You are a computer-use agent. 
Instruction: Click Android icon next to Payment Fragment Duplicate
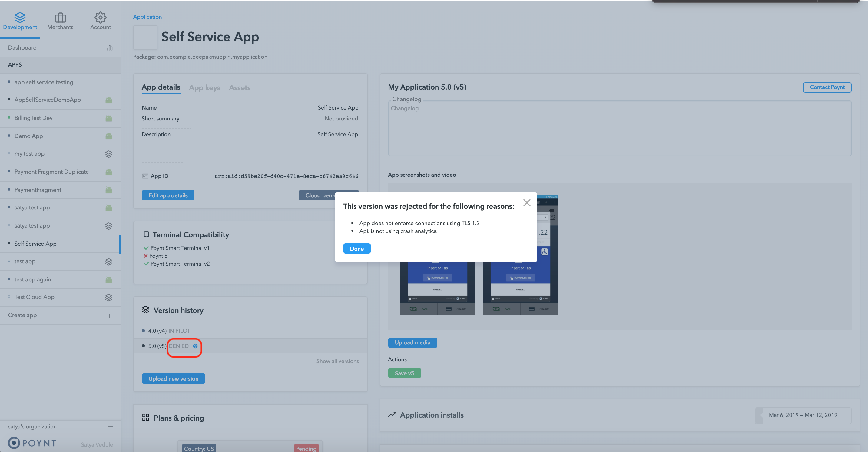coord(108,172)
